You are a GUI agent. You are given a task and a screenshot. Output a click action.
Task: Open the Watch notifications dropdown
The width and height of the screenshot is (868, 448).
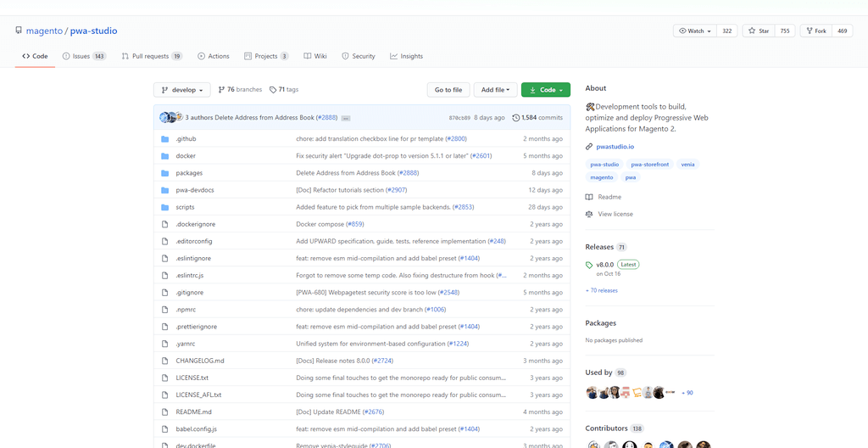695,31
